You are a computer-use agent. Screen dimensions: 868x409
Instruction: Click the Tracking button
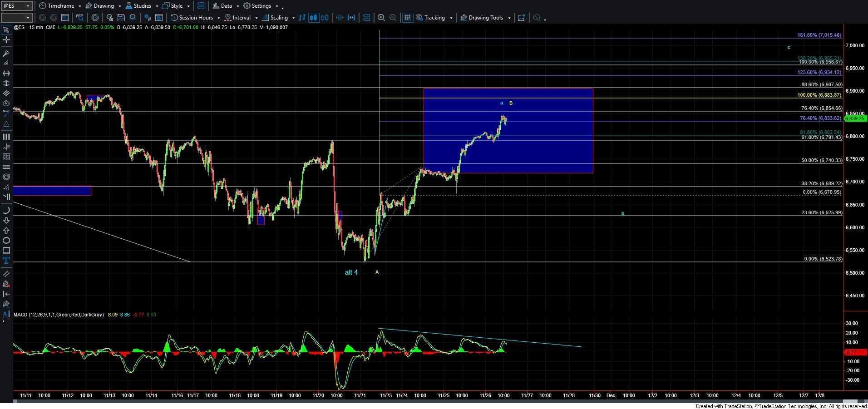[x=434, y=18]
